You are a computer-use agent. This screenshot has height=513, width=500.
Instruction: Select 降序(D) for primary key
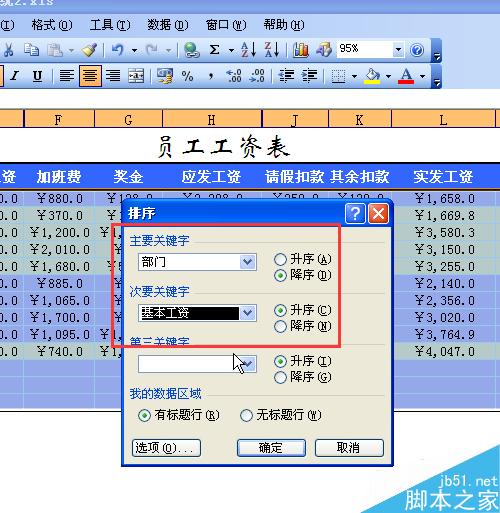point(280,275)
